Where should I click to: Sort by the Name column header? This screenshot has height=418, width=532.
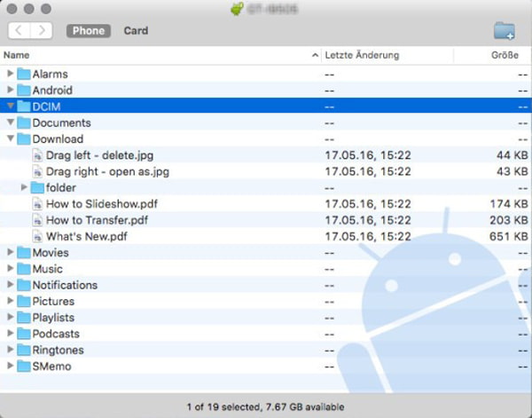160,55
